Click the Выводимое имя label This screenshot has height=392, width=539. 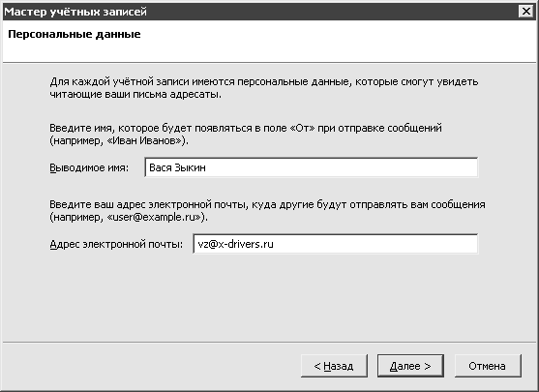tap(89, 167)
